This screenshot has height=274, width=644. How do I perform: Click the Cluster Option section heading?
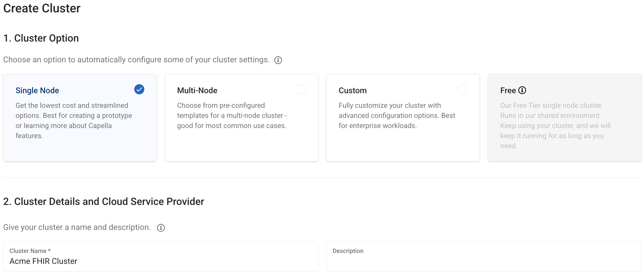tap(41, 38)
